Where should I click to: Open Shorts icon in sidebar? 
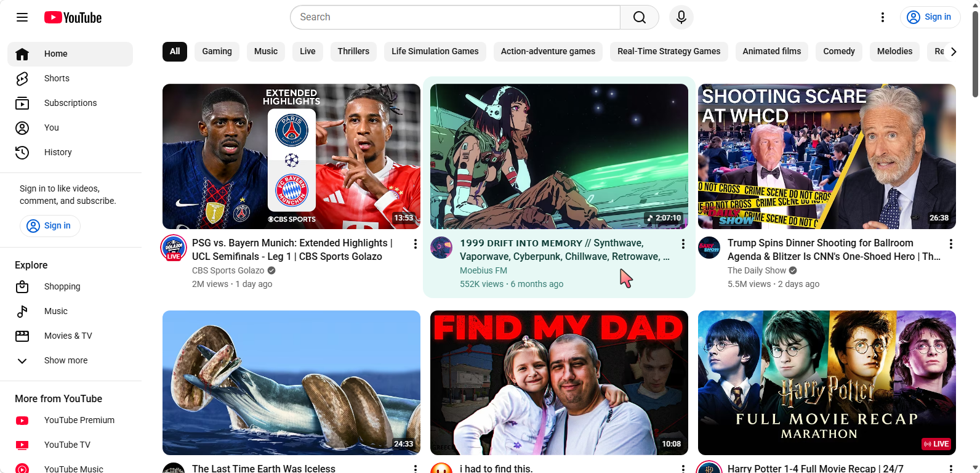point(22,79)
